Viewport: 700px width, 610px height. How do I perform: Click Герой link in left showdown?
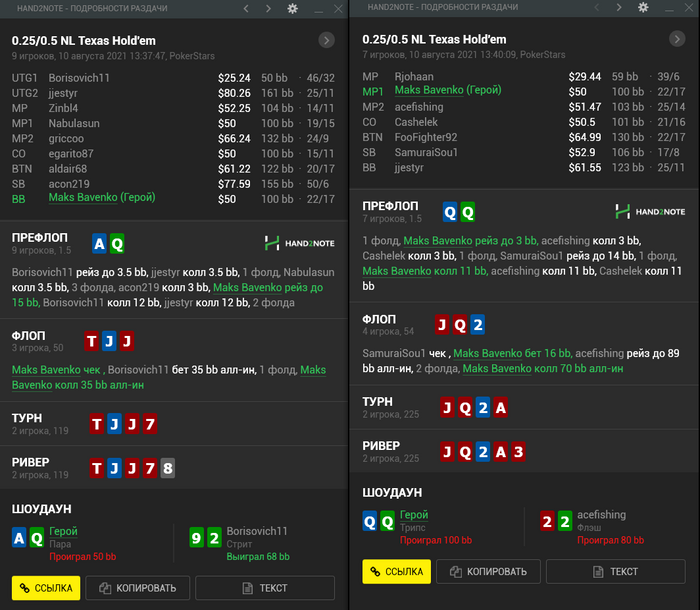coord(63,531)
